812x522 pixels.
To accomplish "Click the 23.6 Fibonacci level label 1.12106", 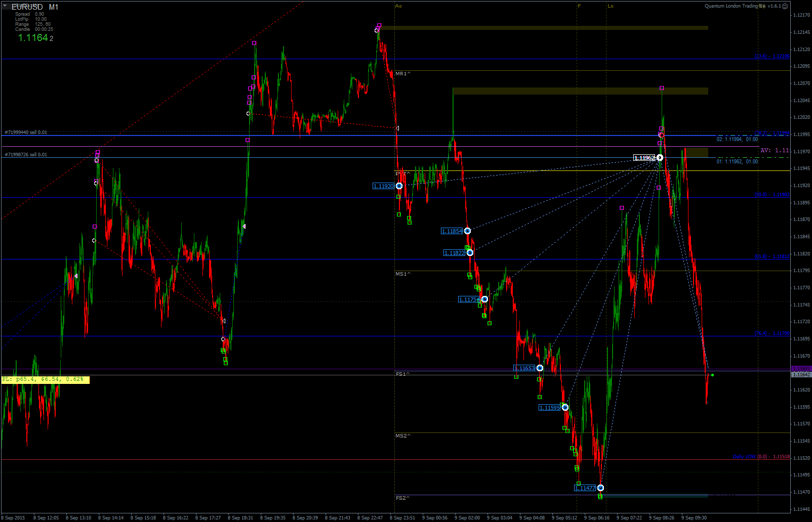I will (772, 56).
